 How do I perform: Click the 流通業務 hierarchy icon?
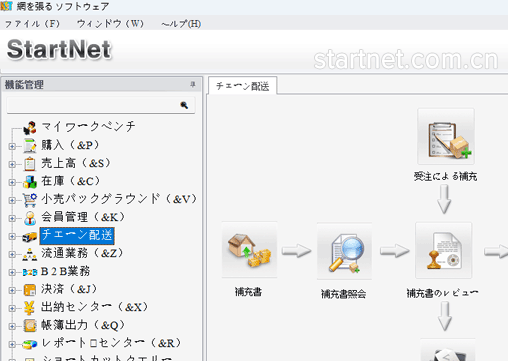click(x=30, y=254)
